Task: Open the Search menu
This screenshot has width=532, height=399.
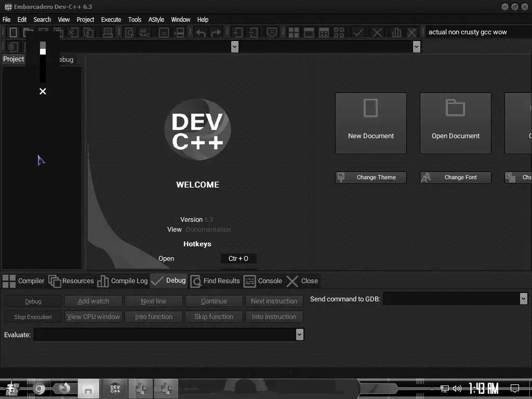Action: tap(42, 20)
